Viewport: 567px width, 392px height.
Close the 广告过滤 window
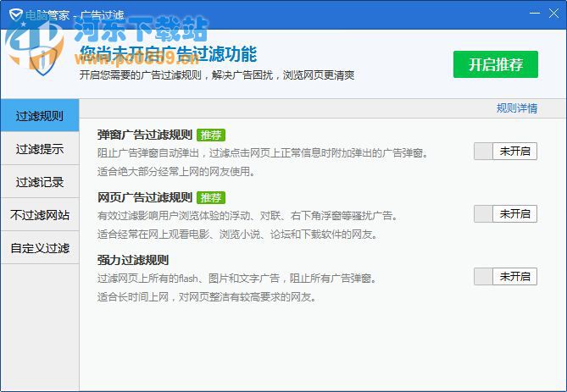[x=553, y=14]
